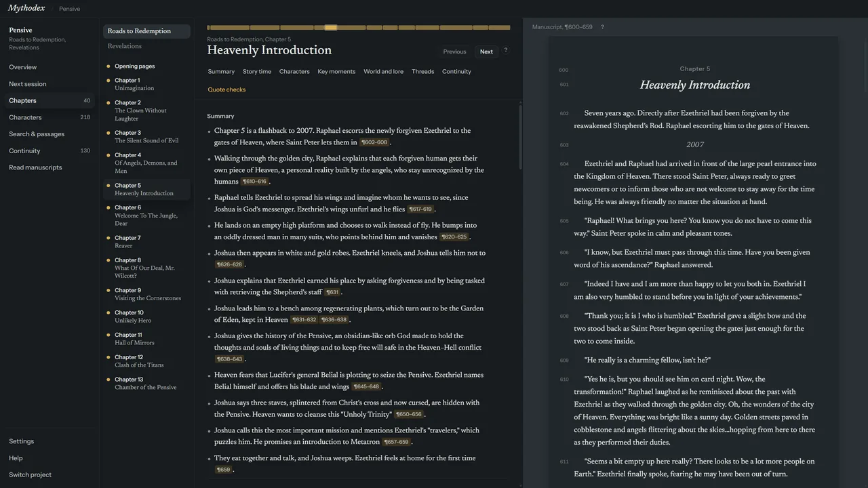Click the ¶645–648 paragraph reference tag
This screenshot has height=488, width=868.
tap(367, 387)
